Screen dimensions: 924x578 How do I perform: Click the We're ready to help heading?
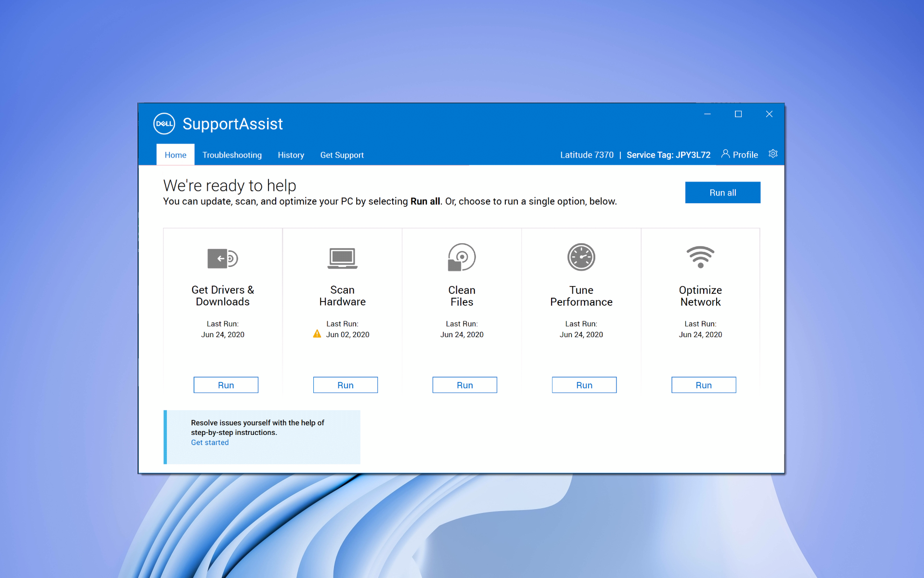click(x=230, y=185)
